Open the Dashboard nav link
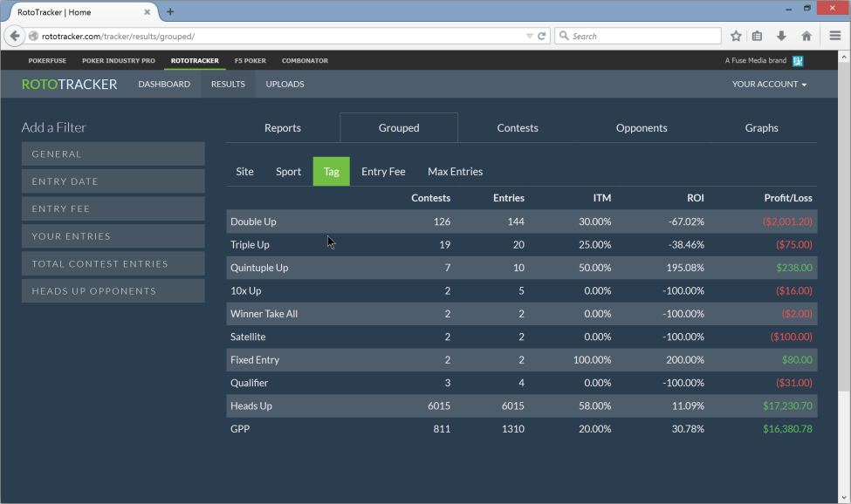This screenshot has width=851, height=504. pos(164,84)
